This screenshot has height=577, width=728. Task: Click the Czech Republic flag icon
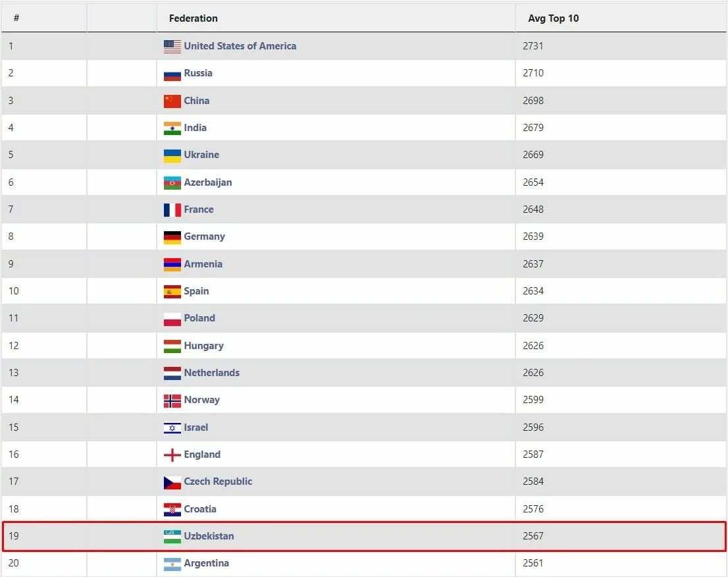pyautogui.click(x=172, y=482)
